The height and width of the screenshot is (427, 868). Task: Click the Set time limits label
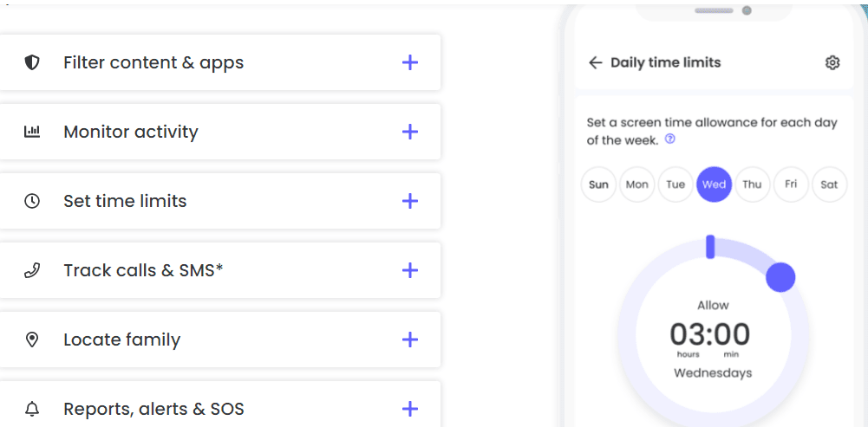click(125, 201)
